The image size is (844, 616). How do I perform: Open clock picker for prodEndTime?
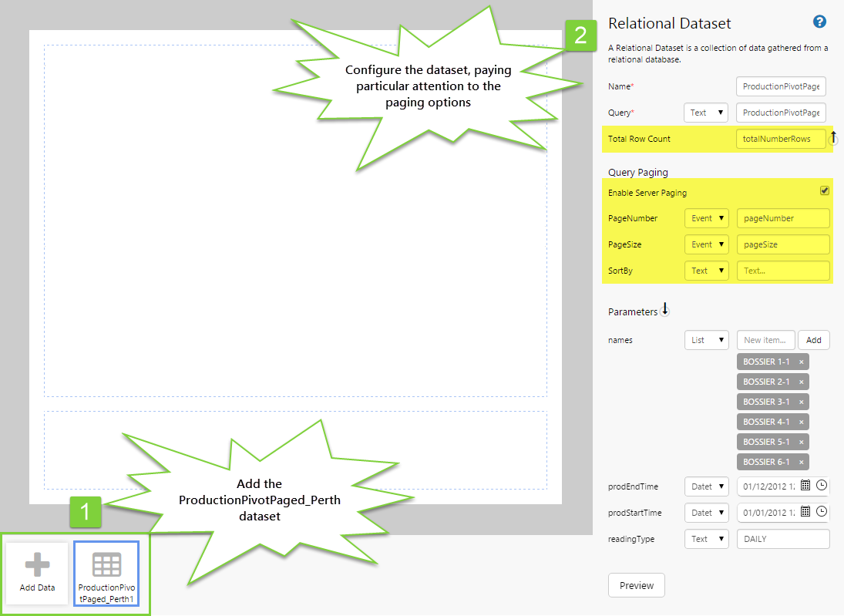(x=822, y=486)
